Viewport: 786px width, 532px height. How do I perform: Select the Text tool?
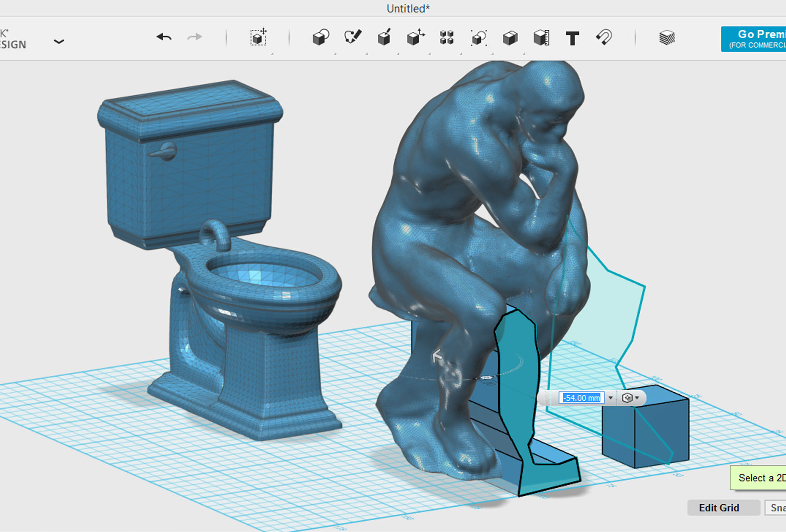click(572, 38)
